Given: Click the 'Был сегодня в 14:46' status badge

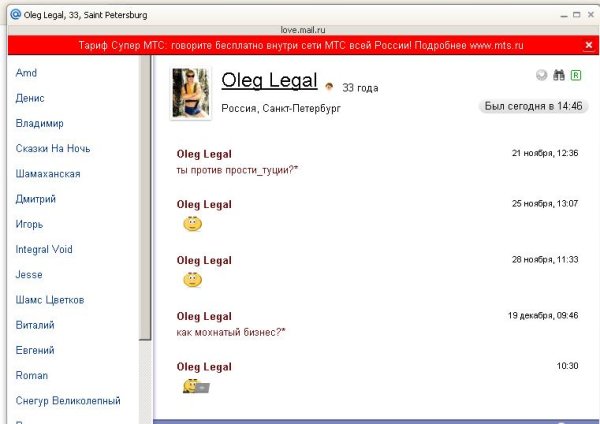Looking at the screenshot, I should (x=531, y=105).
